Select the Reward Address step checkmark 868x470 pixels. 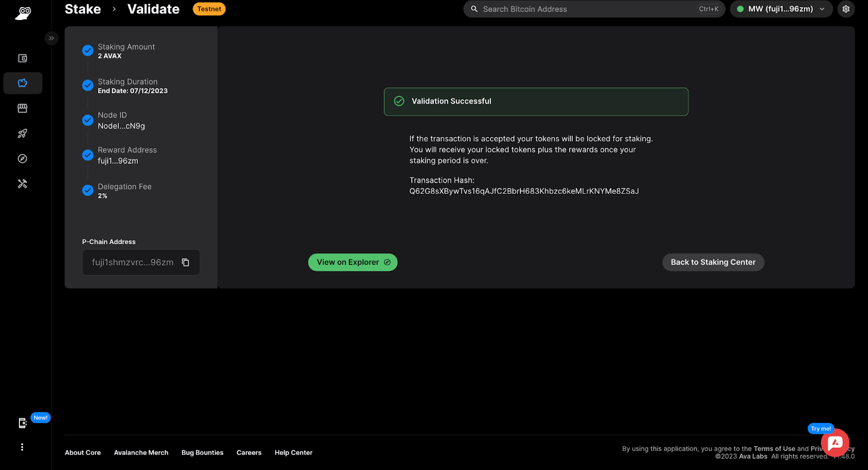[x=88, y=155]
